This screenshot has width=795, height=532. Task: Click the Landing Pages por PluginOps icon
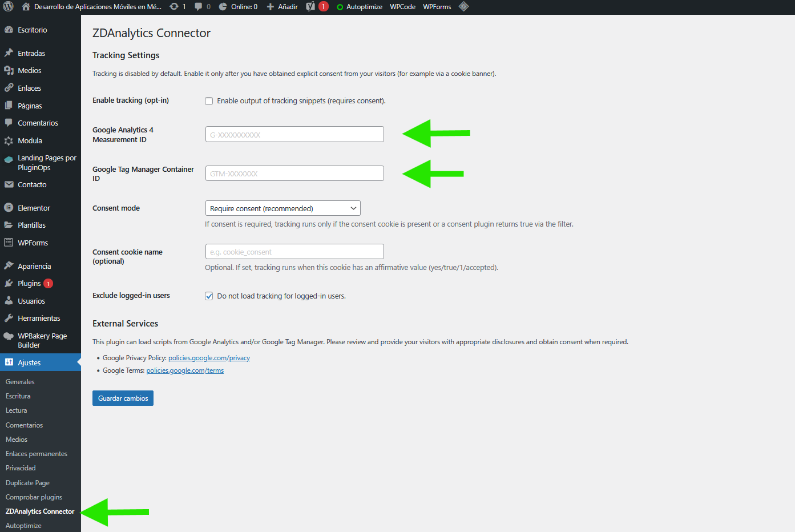coord(9,160)
